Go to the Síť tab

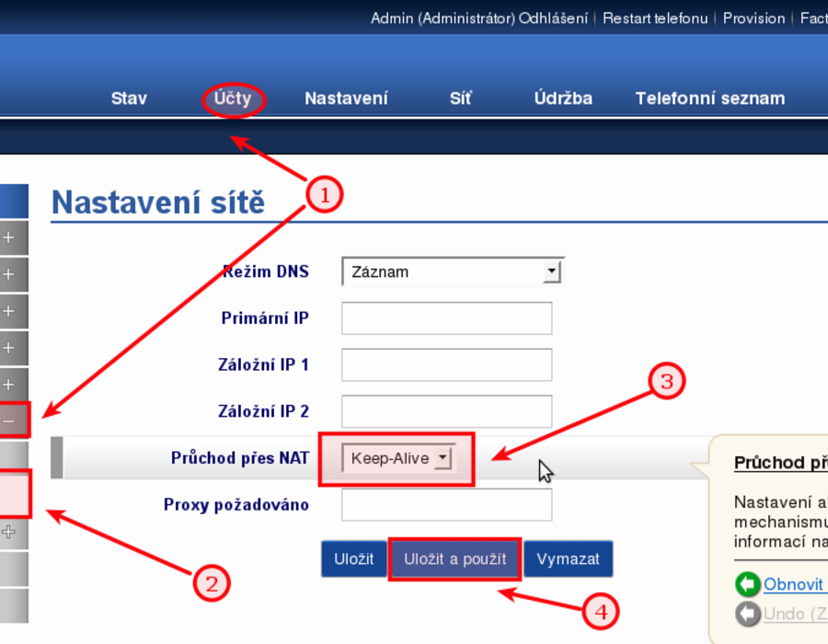tap(461, 98)
